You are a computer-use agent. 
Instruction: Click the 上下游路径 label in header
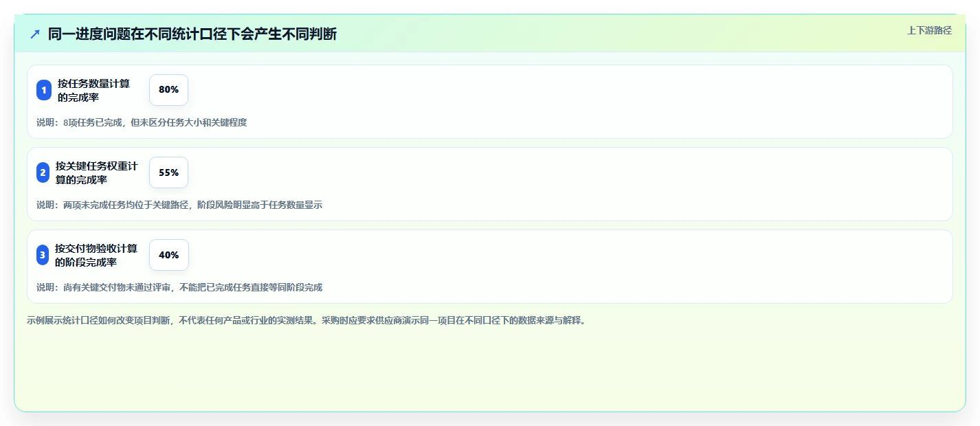click(x=929, y=30)
